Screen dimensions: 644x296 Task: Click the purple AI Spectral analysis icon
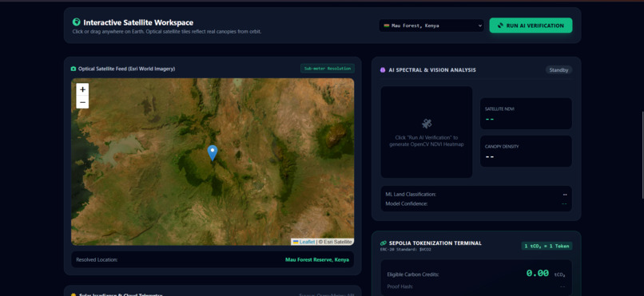pos(383,70)
